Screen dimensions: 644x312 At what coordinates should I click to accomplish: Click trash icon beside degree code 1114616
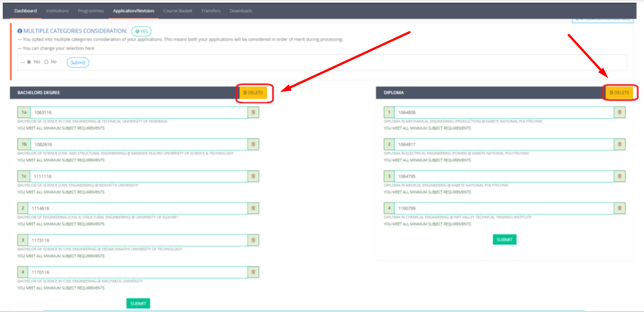click(x=253, y=208)
